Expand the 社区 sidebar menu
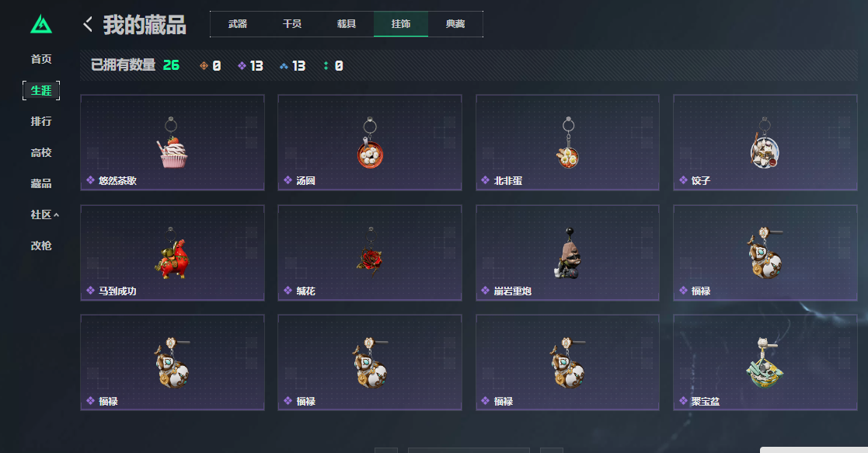This screenshot has width=868, height=453. [x=44, y=214]
